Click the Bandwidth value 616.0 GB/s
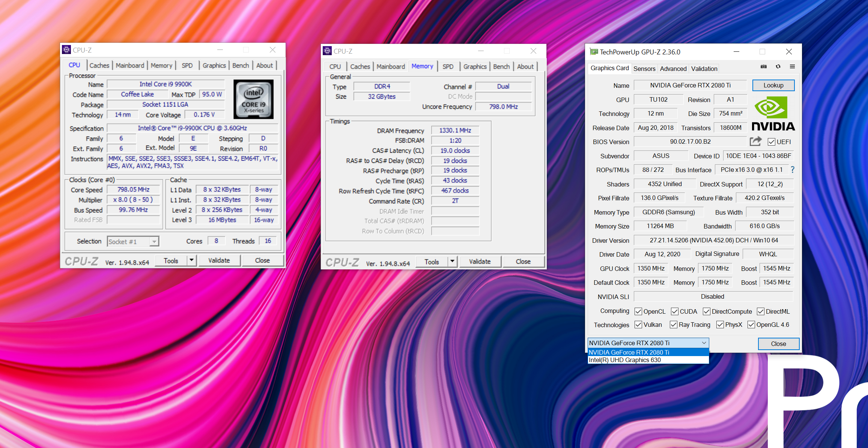The width and height of the screenshot is (868, 448). pos(764,226)
